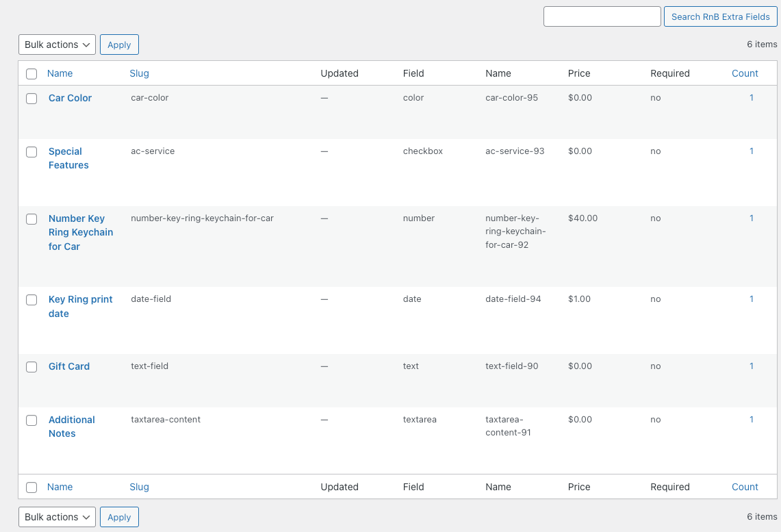781x532 pixels.
Task: Click the Search RnB Extra Fields button
Action: click(x=720, y=17)
